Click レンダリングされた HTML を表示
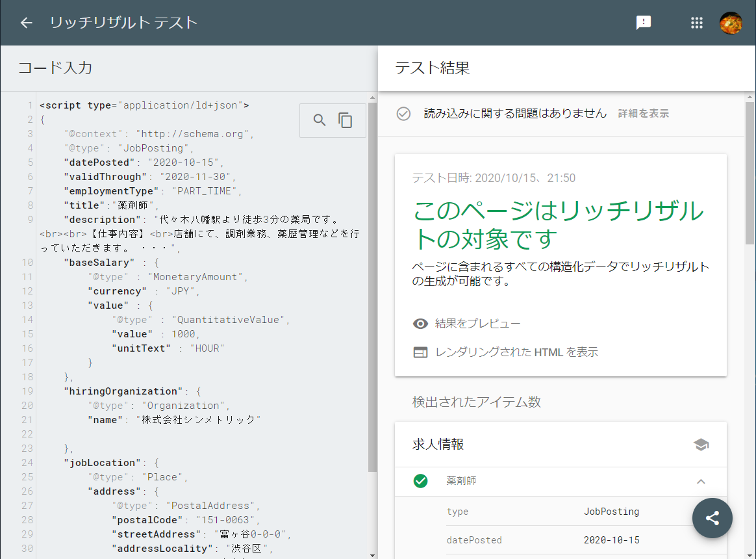756x559 pixels. coord(516,352)
